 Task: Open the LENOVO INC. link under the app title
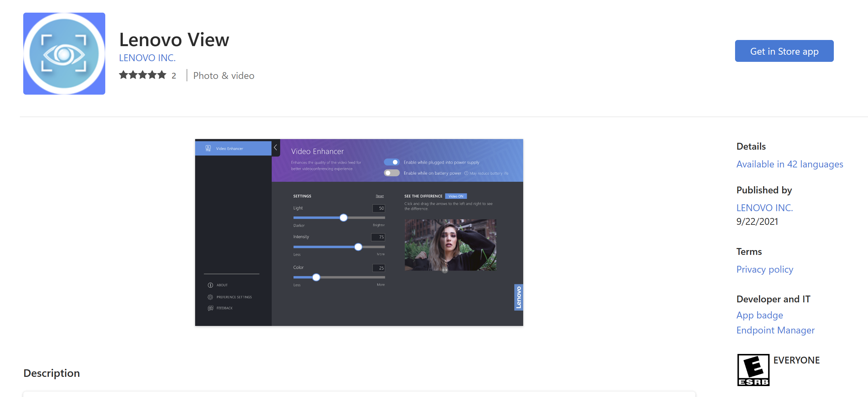[x=147, y=58]
